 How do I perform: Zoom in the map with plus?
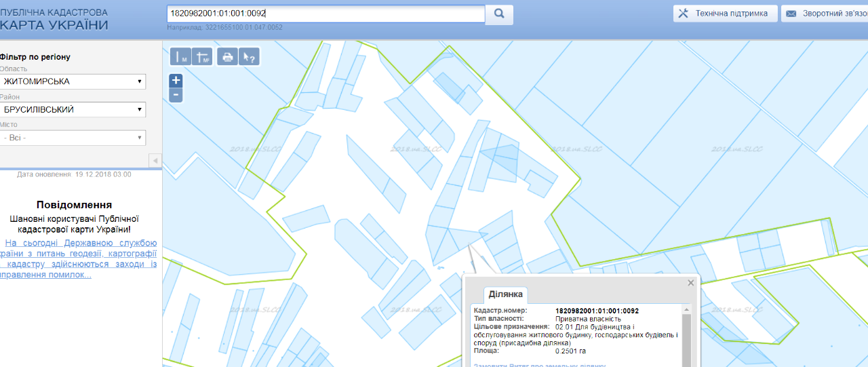[x=176, y=80]
